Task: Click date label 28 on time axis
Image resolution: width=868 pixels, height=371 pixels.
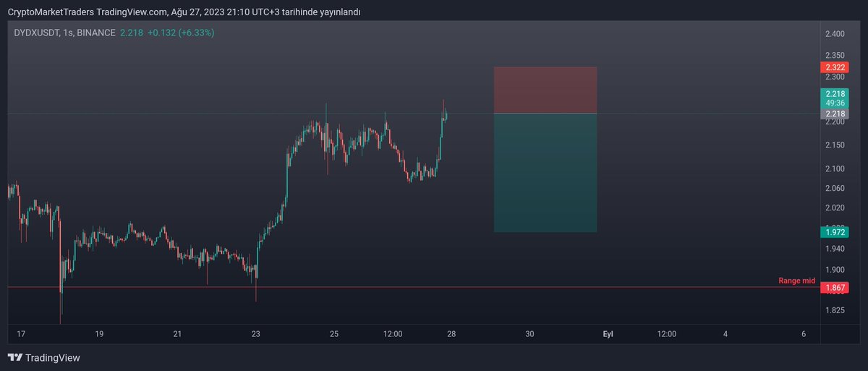Action: pos(451,334)
